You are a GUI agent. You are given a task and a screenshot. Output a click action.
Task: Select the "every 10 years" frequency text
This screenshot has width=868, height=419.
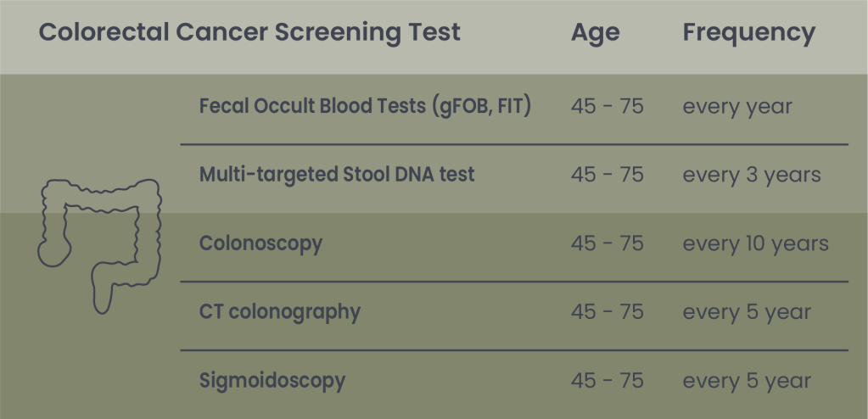[755, 243]
